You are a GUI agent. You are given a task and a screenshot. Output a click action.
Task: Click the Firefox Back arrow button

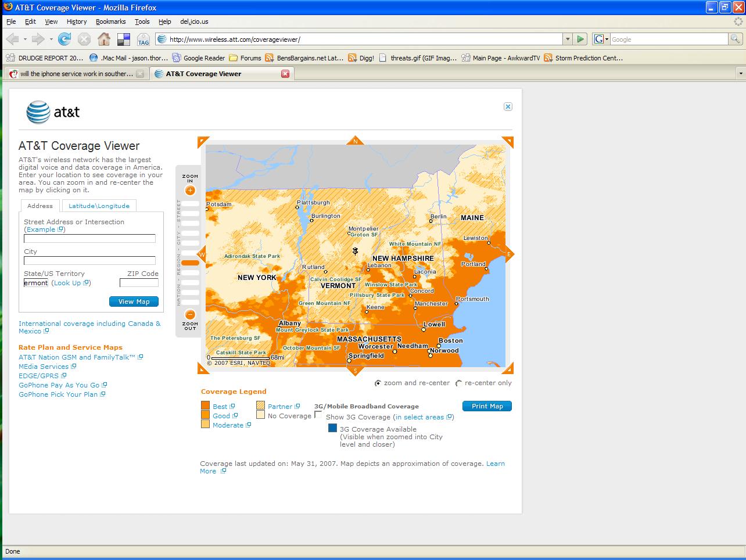[x=12, y=40]
